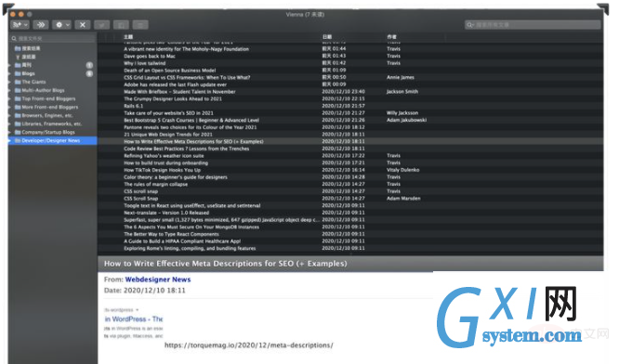Sort by the 主题 subject column header
The image size is (619, 364).
[128, 36]
